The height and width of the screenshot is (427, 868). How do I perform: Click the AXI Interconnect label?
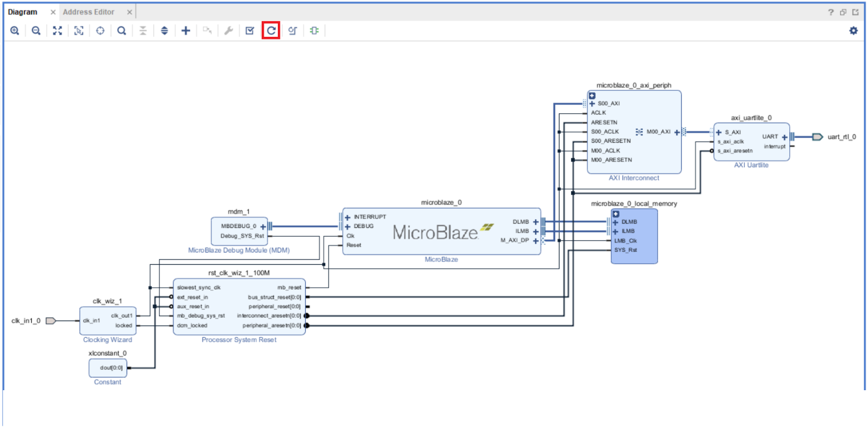click(x=635, y=178)
